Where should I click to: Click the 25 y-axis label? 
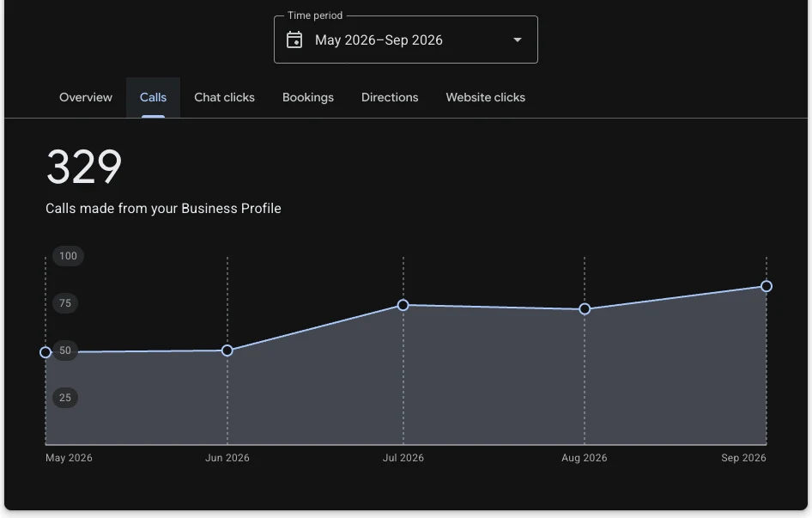(64, 398)
